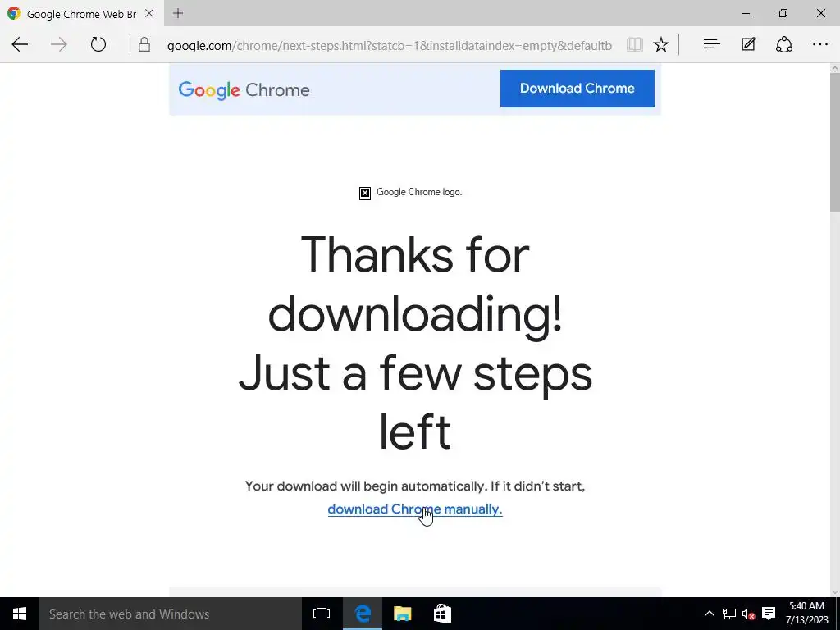
Task: Click the scrollbar down arrow
Action: pyautogui.click(x=834, y=592)
